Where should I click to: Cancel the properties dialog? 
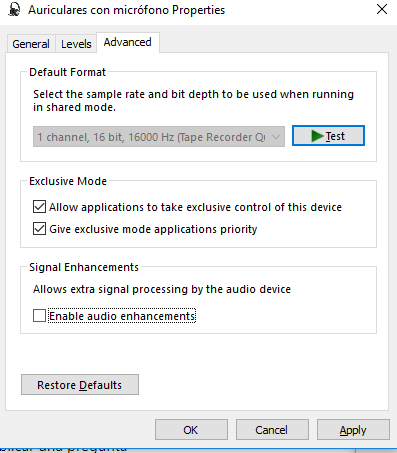point(272,430)
